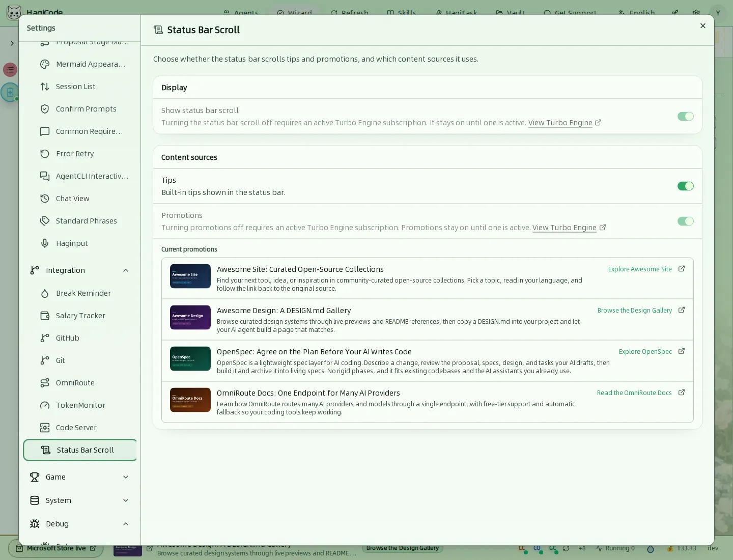
Task: Select OmniRoute server icon
Action: [45, 383]
